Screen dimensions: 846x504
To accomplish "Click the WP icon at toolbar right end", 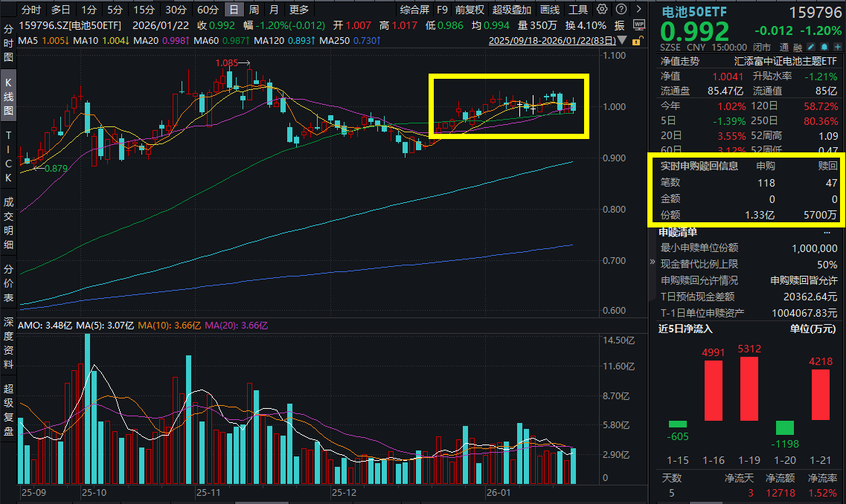I will pos(640,25).
